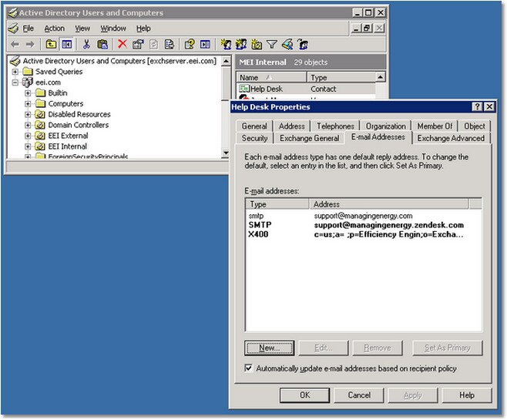Create a new user with toolbar icon
Screen dimensions: 507x420
(x=226, y=44)
